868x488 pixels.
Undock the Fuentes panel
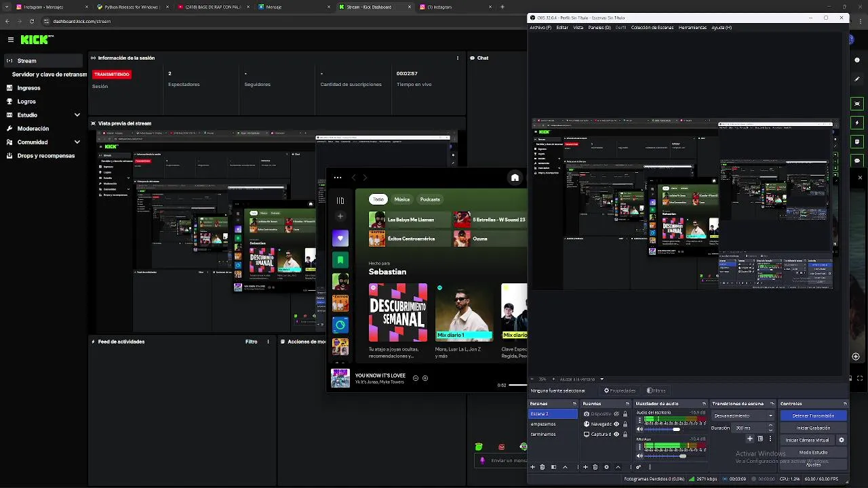(627, 404)
